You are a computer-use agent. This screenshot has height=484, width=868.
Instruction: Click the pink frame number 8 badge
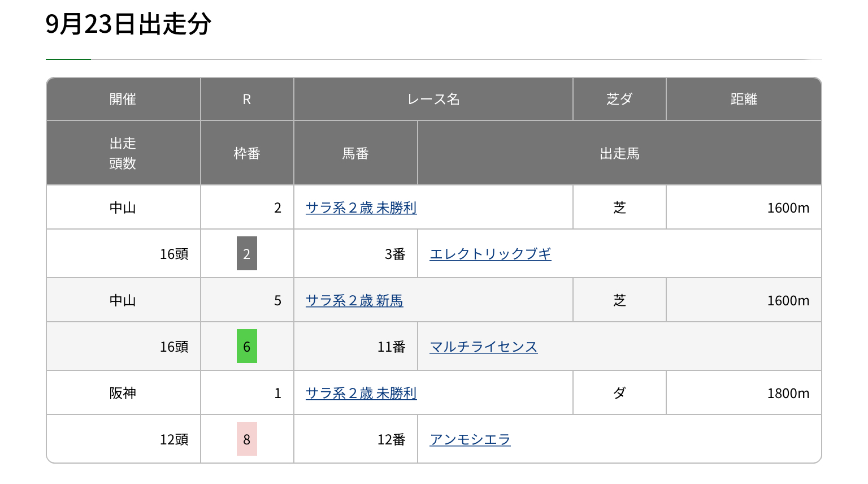pyautogui.click(x=246, y=439)
